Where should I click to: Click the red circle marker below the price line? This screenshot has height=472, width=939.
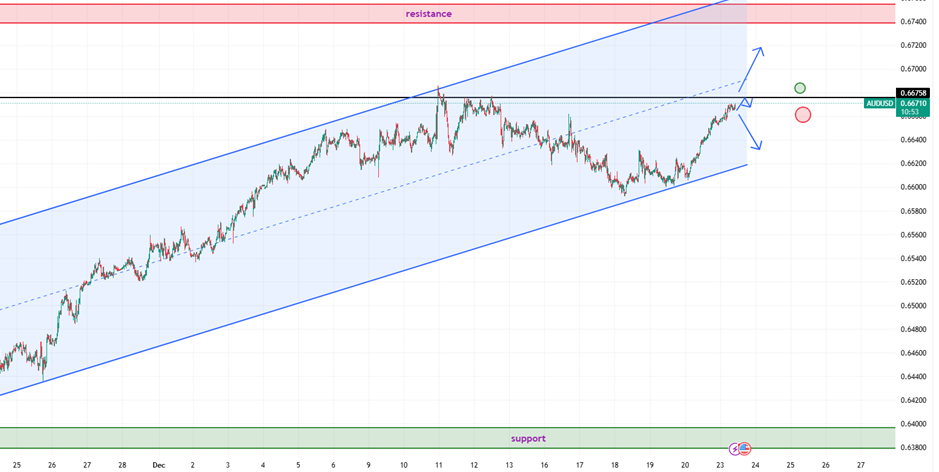(x=803, y=115)
